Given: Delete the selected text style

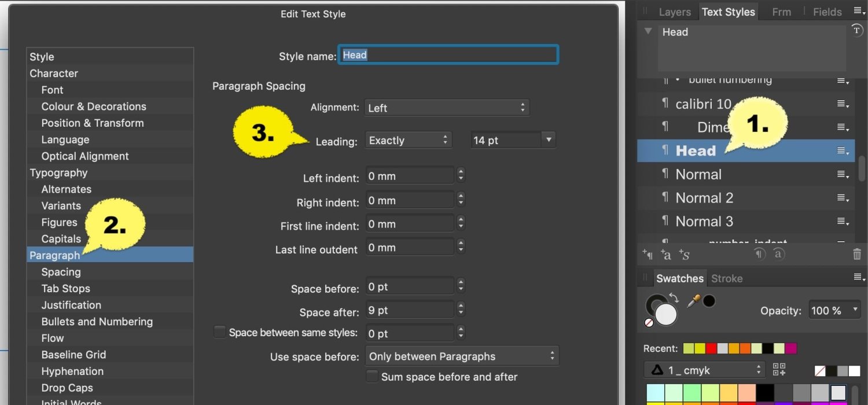Looking at the screenshot, I should [x=857, y=254].
